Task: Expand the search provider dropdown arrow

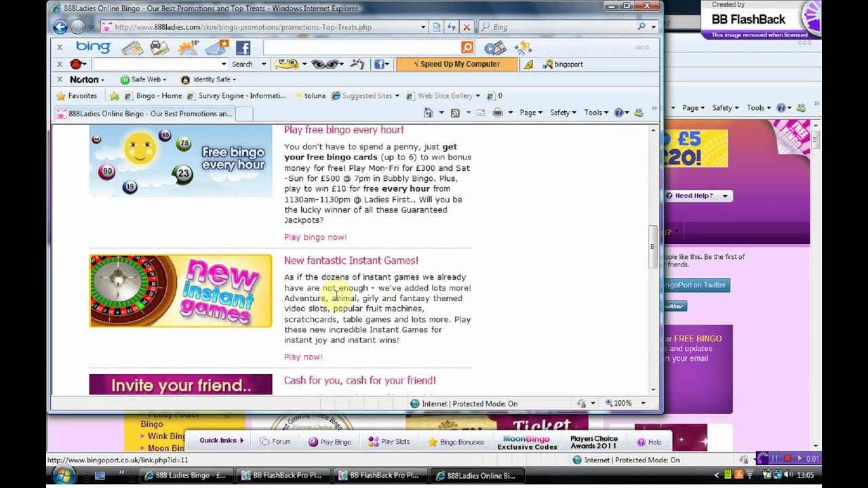Action: (654, 27)
